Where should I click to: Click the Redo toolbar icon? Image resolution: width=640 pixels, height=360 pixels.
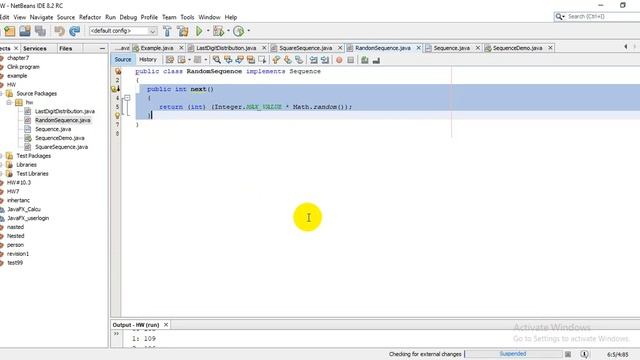point(74,31)
